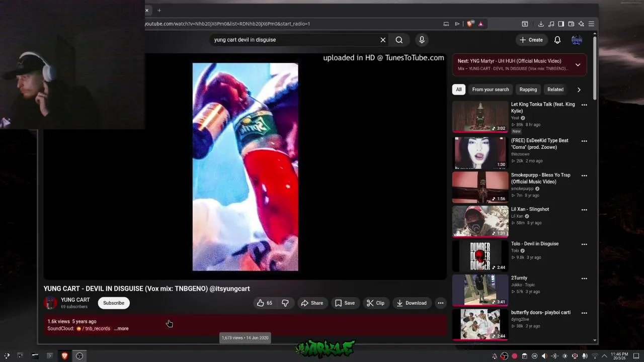Open Lil Xan - Slingshot thumbnail
Image resolution: width=644 pixels, height=362 pixels.
click(480, 221)
